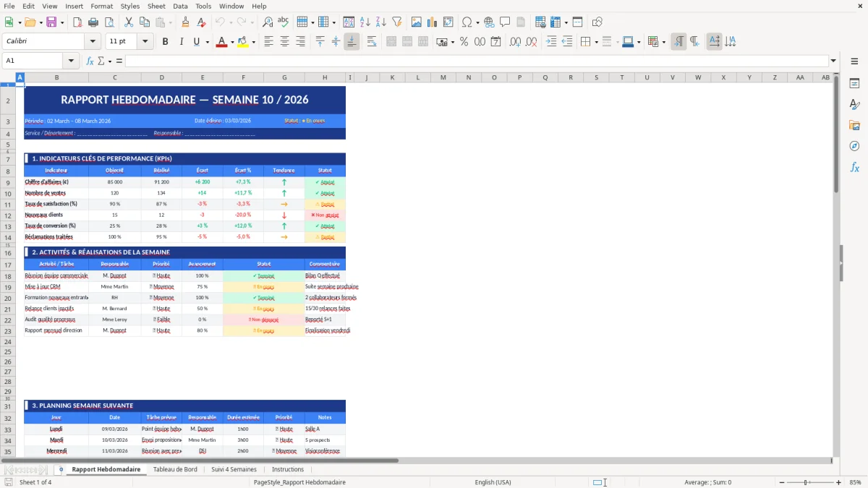
Task: Apply percent number format
Action: coord(464,43)
